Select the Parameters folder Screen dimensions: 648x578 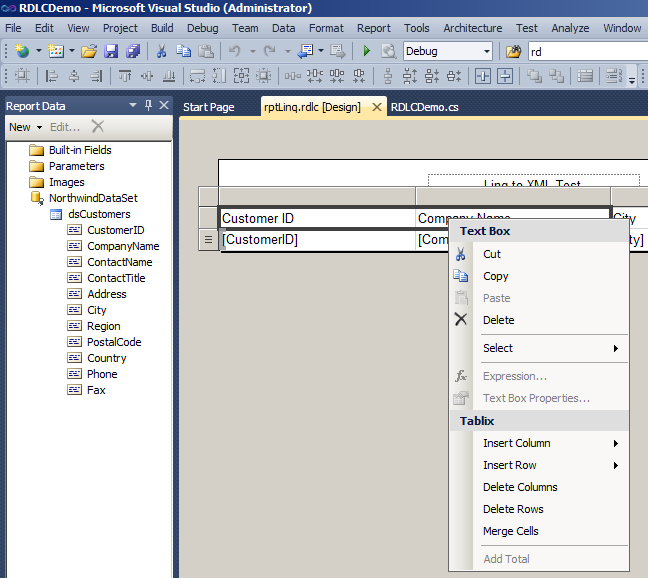76,166
